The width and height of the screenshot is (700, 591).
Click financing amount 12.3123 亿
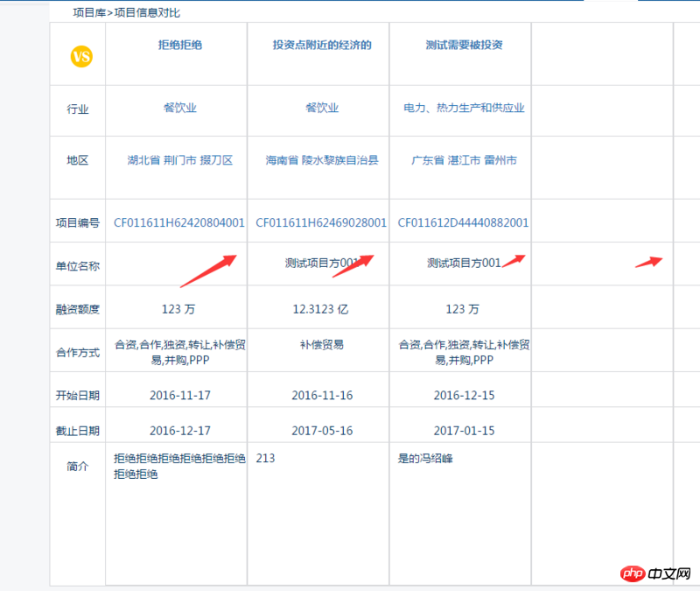tap(320, 309)
